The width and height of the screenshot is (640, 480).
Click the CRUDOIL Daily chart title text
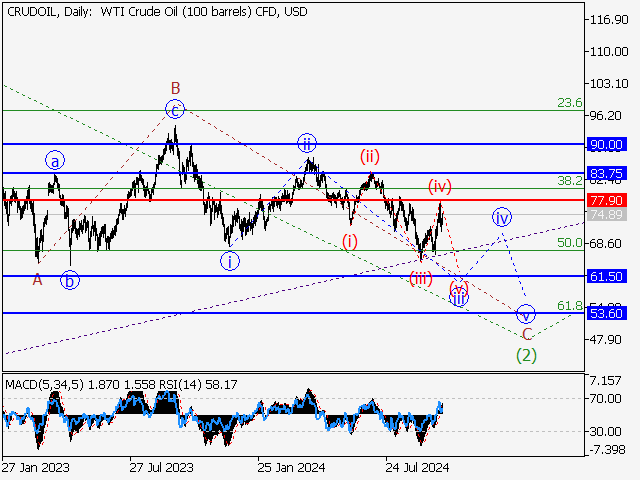point(157,12)
